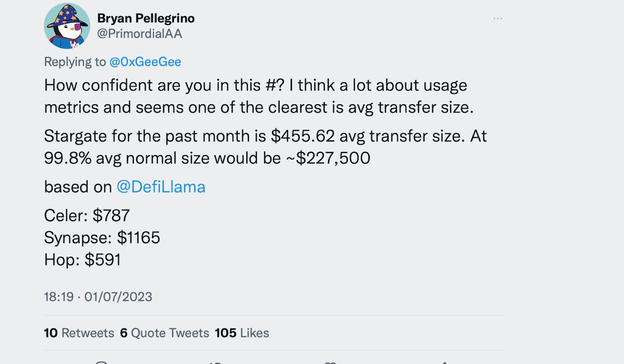Viewport: 624px width, 364px height.
Task: Click the reply icon below the tweet
Action: pyautogui.click(x=101, y=362)
